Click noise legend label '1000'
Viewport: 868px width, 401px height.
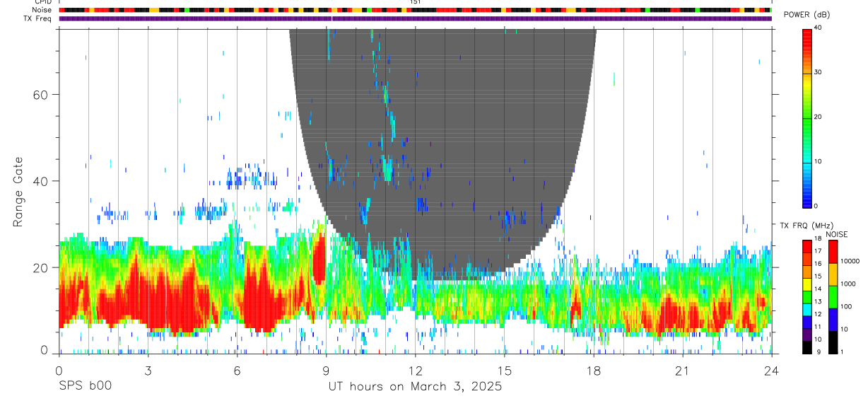[848, 284]
